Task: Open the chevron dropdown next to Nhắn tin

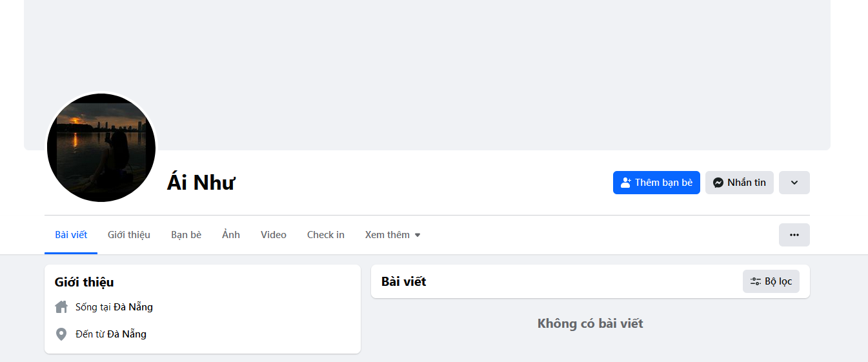Action: pos(794,183)
